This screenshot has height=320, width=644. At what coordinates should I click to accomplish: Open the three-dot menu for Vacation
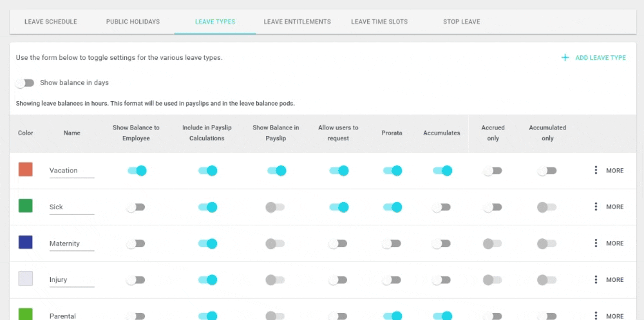tap(596, 171)
